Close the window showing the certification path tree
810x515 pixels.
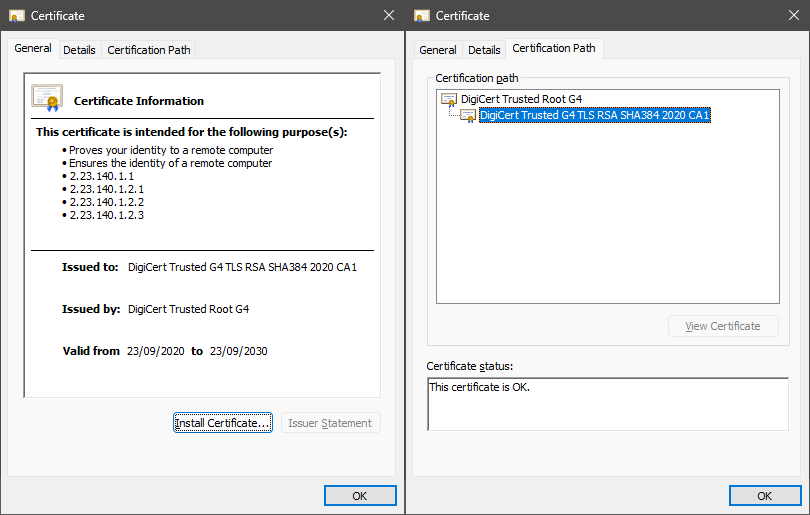tap(794, 15)
